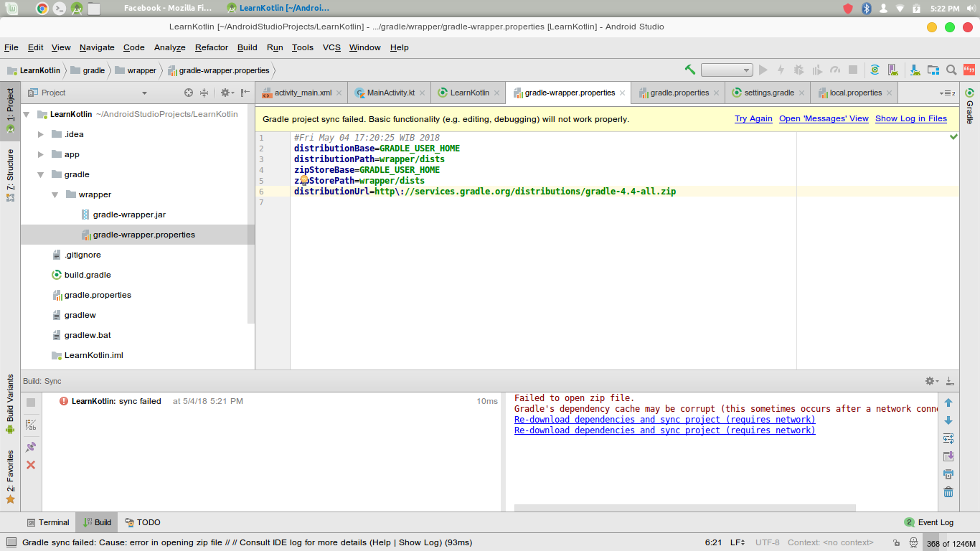Viewport: 980px width, 551px height.
Task: Collapse the LearnKotlin root node
Action: pyautogui.click(x=27, y=114)
